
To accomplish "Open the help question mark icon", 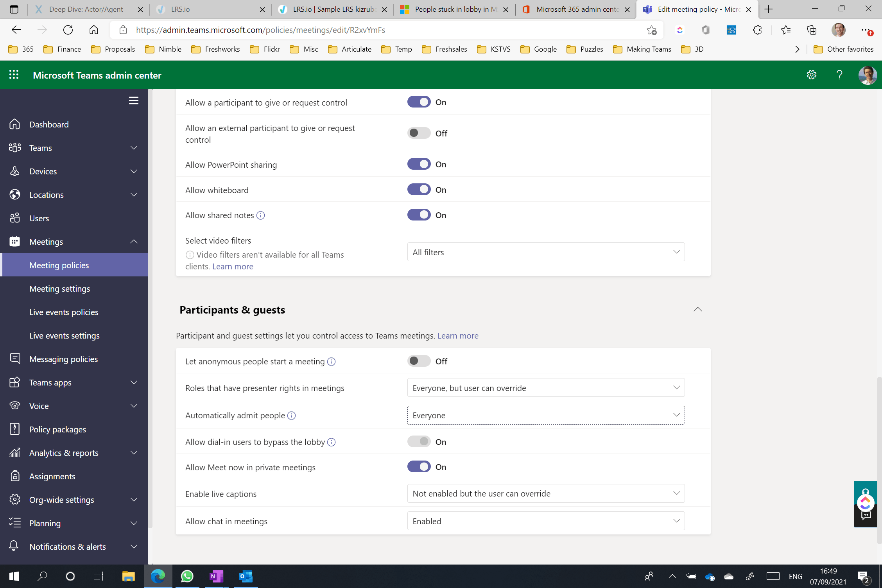I will point(839,75).
